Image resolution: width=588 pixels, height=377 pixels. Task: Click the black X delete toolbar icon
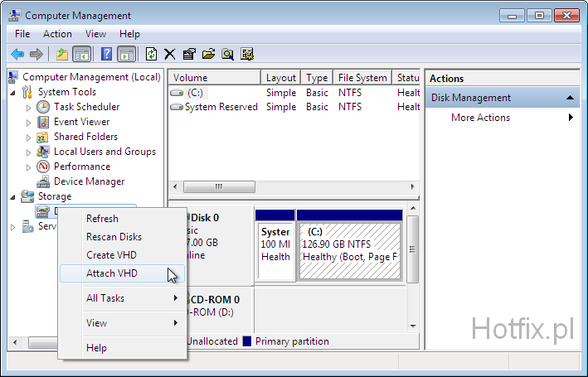(170, 54)
